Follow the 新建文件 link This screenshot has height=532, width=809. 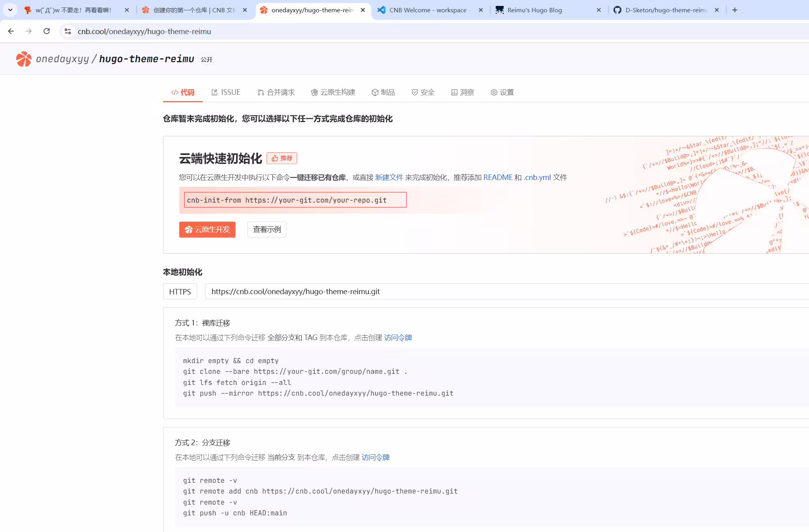[x=389, y=177]
